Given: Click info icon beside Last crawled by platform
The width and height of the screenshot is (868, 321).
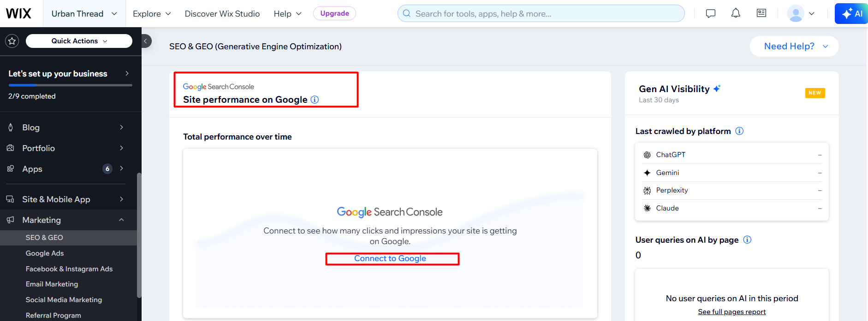Looking at the screenshot, I should pos(739,131).
